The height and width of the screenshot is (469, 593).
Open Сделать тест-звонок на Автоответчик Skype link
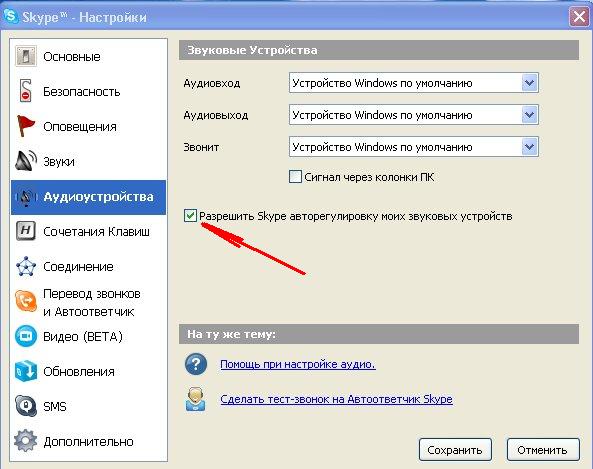pyautogui.click(x=336, y=399)
